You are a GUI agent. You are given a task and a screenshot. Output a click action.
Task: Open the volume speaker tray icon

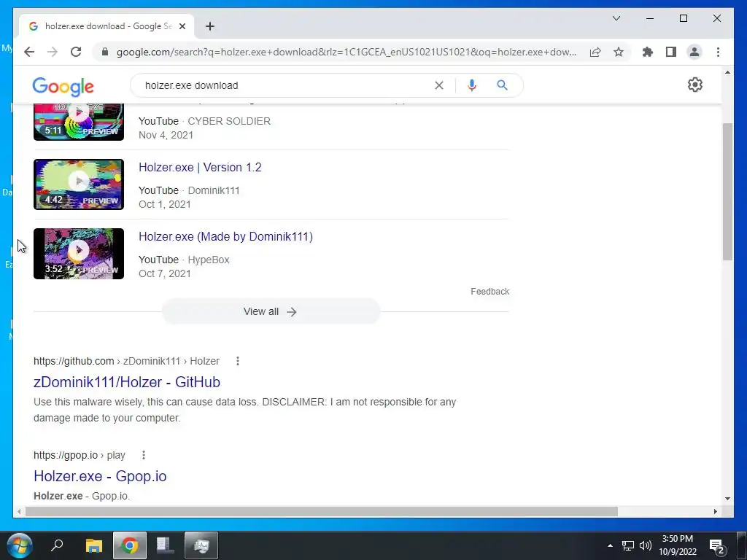tap(646, 545)
